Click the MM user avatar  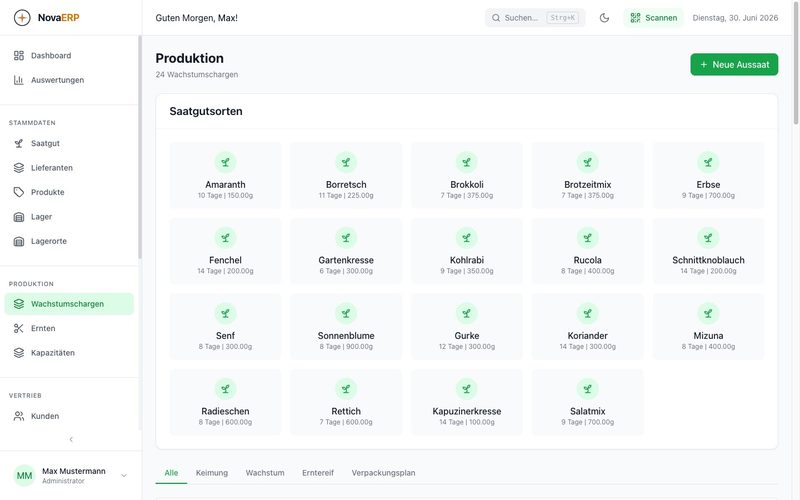(x=24, y=476)
